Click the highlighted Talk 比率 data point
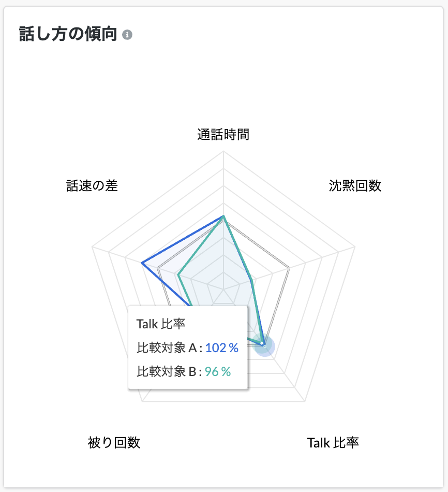This screenshot has width=448, height=492. [264, 346]
